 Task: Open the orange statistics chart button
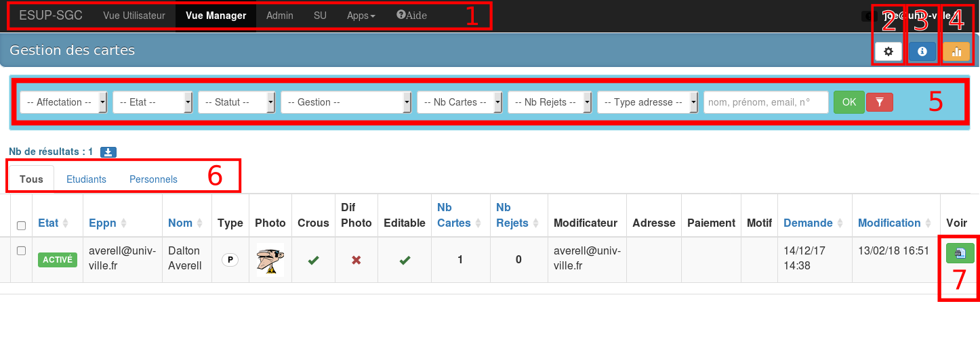(956, 51)
